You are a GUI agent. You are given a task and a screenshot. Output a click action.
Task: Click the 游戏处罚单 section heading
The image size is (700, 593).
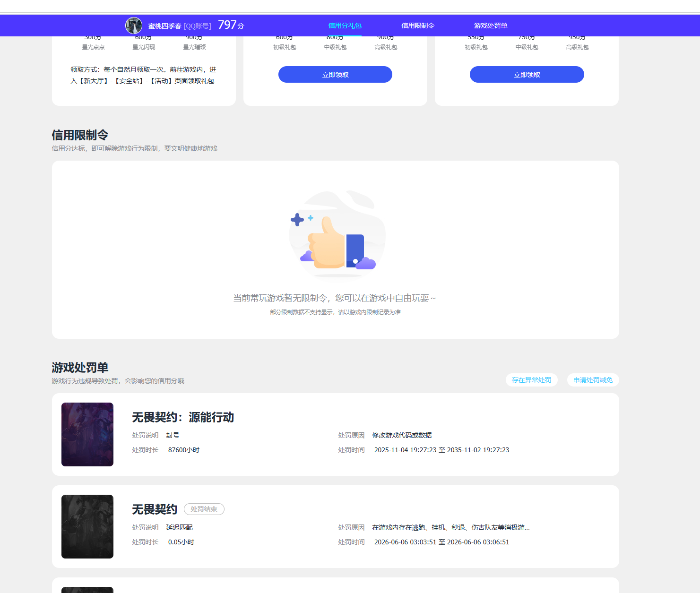80,368
